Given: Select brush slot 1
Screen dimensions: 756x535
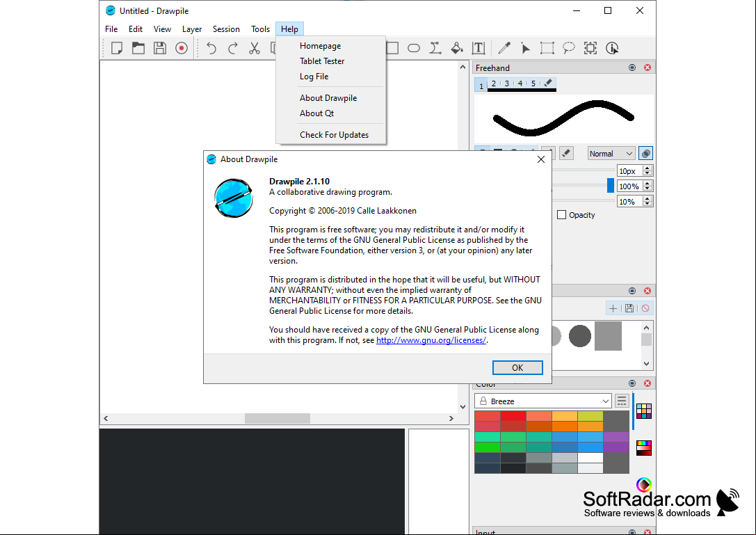Looking at the screenshot, I should click(481, 86).
